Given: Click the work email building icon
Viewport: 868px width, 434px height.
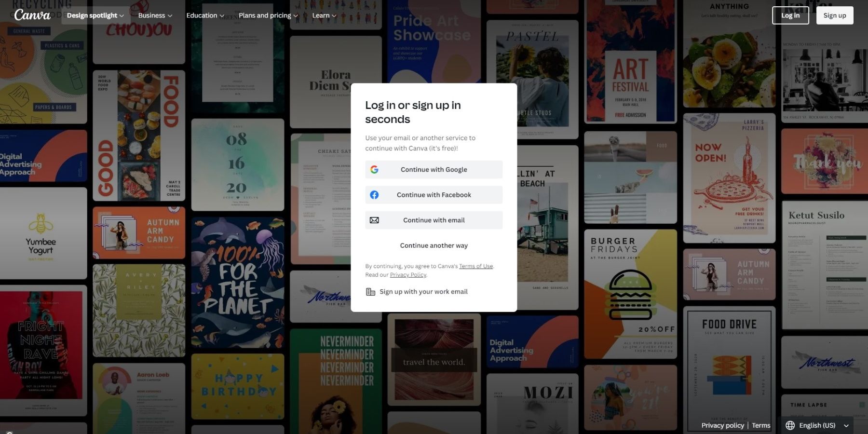Looking at the screenshot, I should [x=370, y=292].
